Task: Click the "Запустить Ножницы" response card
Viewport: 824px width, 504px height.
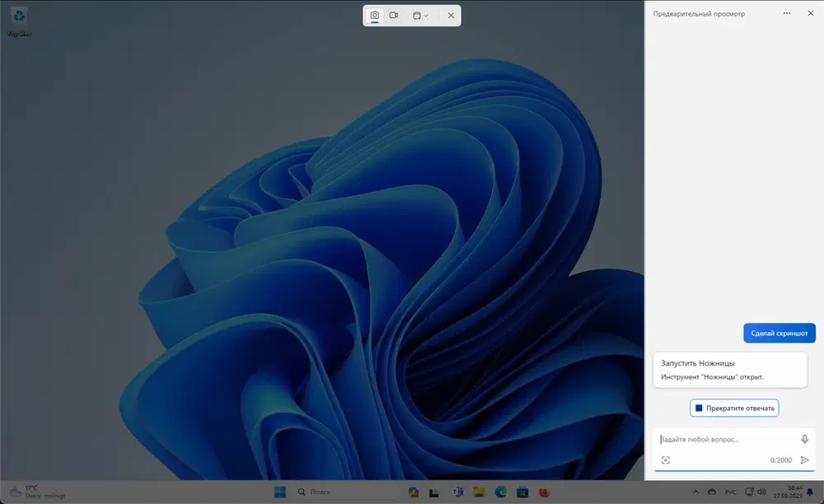Action: [730, 370]
